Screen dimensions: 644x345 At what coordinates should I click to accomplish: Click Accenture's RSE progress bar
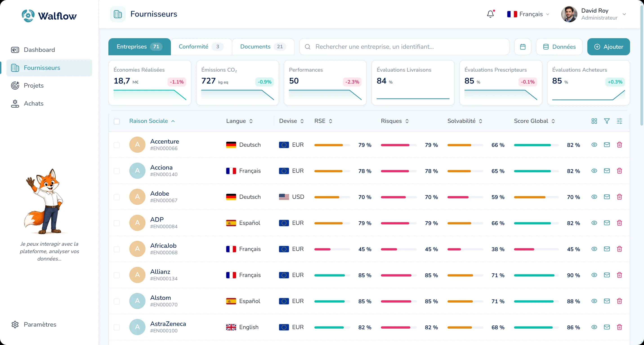coord(332,145)
